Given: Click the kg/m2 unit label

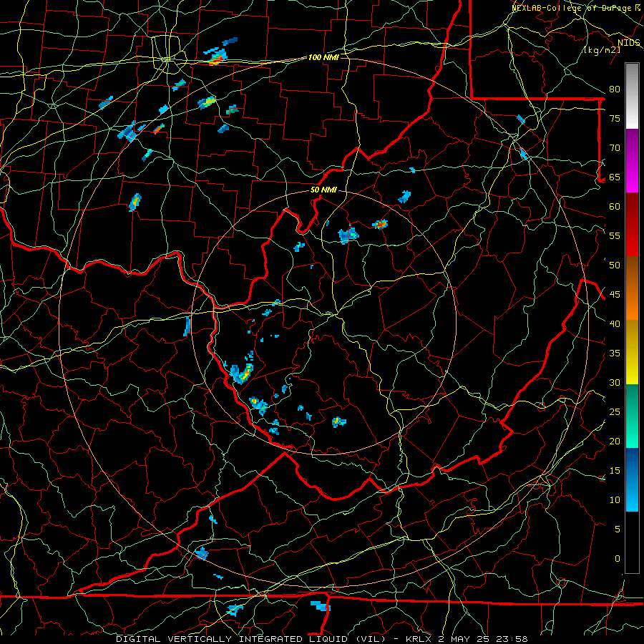Looking at the screenshot, I should (x=602, y=50).
